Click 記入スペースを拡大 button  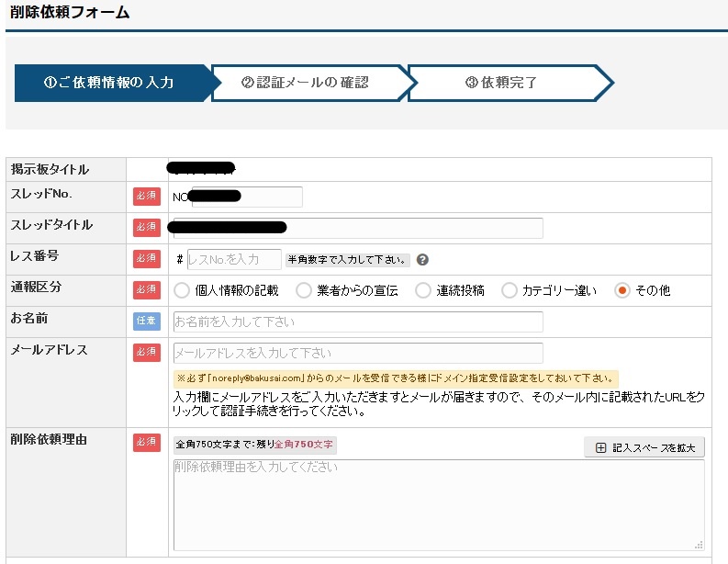point(644,447)
